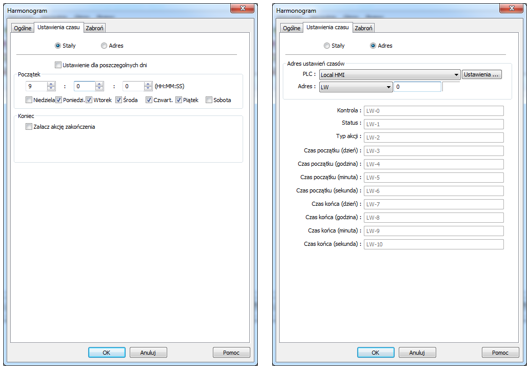Image resolution: width=527 pixels, height=370 pixels.
Task: Open Pomoc in the left dialog
Action: pos(231,353)
